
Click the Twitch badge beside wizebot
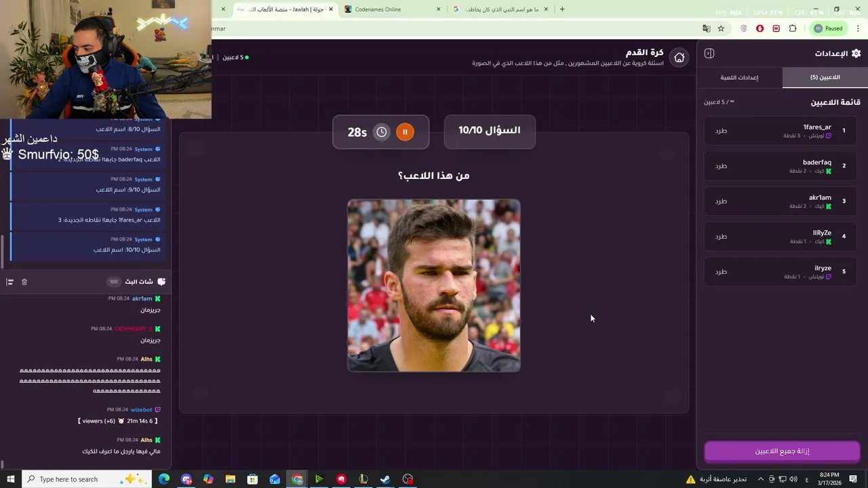[158, 410]
